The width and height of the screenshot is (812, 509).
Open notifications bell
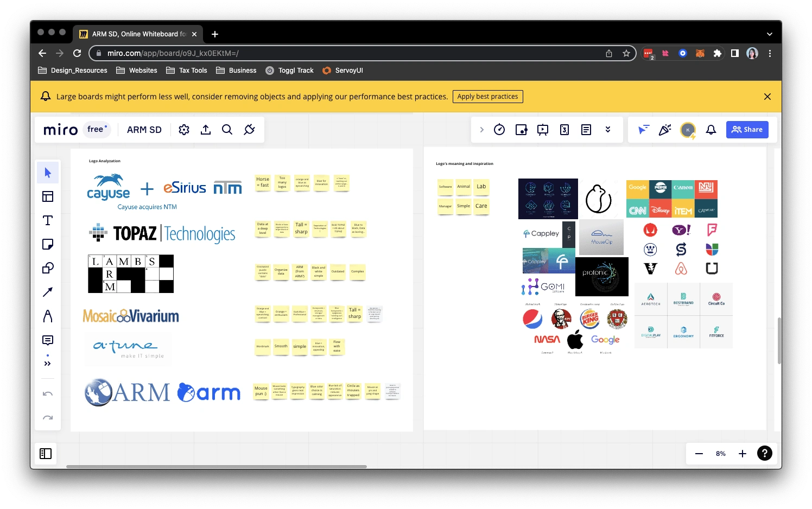click(711, 130)
